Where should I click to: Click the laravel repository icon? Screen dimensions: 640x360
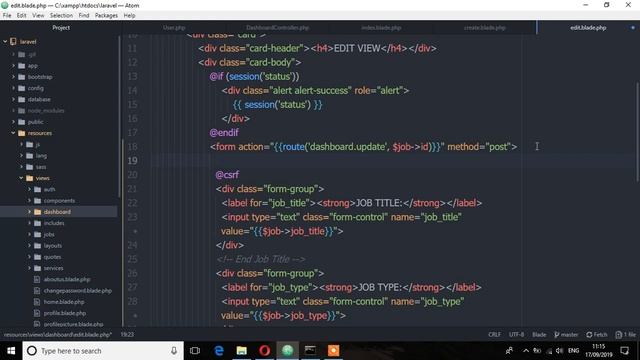13,42
